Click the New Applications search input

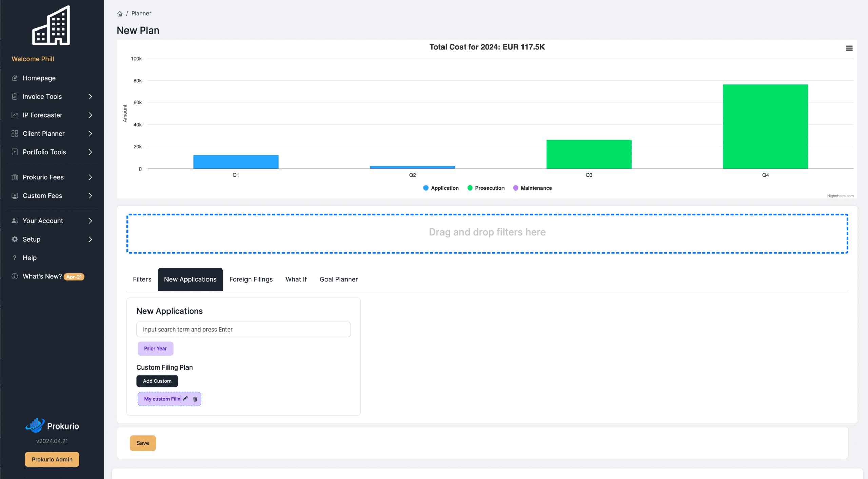(x=243, y=330)
